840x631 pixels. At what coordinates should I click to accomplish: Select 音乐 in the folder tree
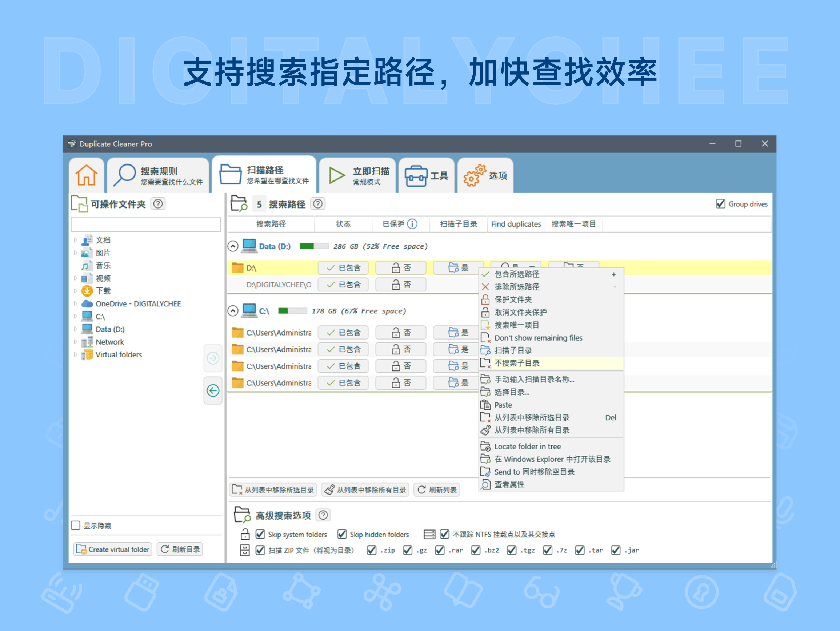point(103,265)
